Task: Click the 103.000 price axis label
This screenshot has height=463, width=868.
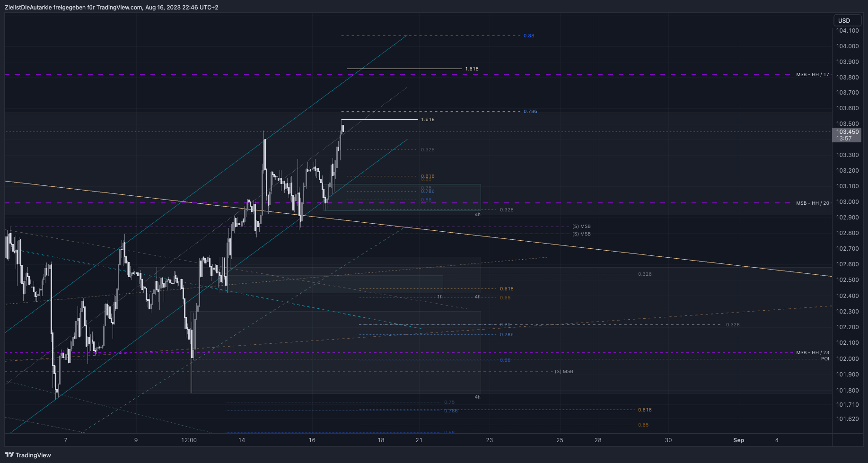Action: click(x=847, y=202)
